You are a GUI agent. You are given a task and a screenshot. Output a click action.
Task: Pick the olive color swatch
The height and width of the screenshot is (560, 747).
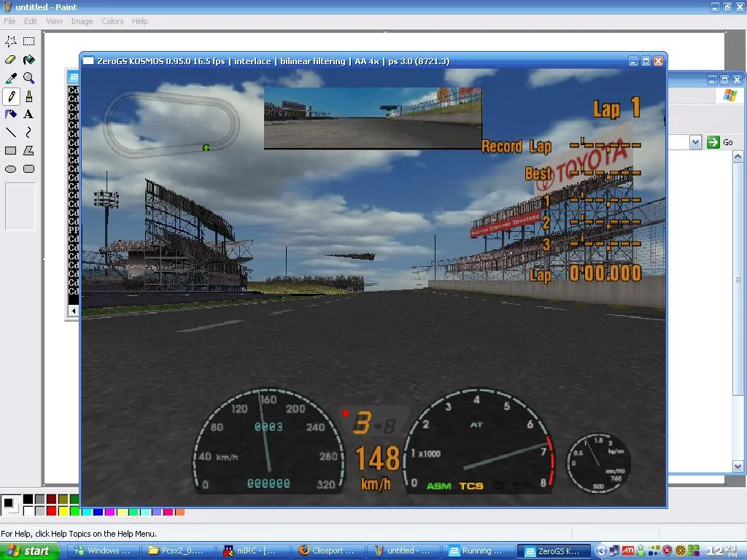pos(63,499)
